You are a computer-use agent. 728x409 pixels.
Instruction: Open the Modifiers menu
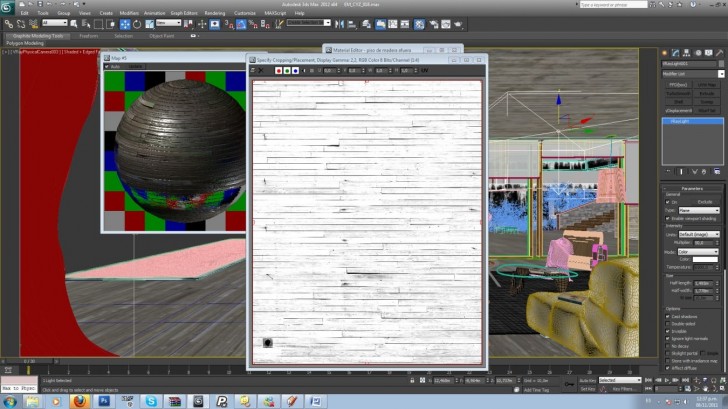pos(129,13)
